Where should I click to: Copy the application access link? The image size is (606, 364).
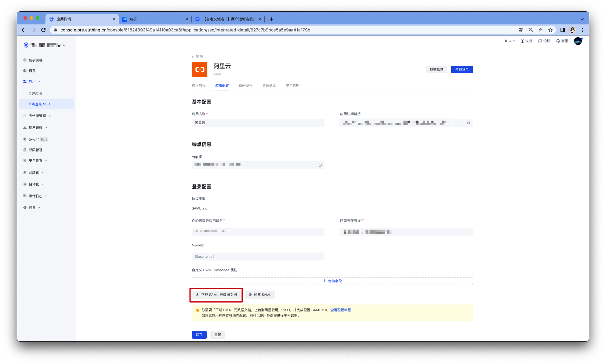[x=469, y=123]
